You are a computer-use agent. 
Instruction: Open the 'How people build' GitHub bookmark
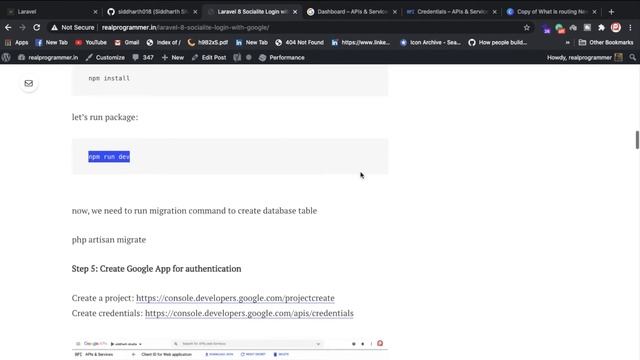(498, 42)
